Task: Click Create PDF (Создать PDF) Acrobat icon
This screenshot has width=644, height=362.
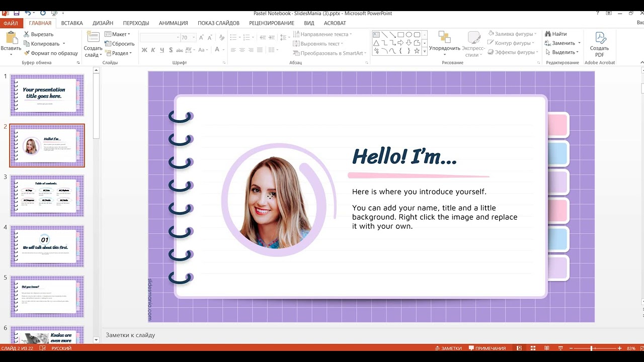Action: [x=600, y=38]
